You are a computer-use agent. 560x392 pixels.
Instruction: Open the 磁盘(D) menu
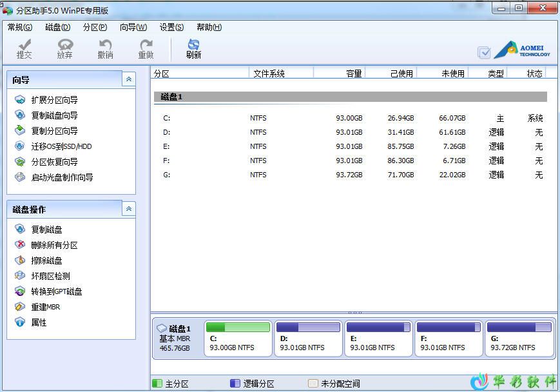click(58, 27)
